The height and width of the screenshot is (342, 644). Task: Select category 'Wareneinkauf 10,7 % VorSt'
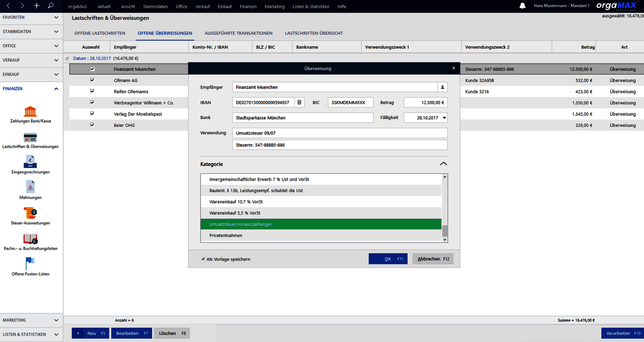321,202
